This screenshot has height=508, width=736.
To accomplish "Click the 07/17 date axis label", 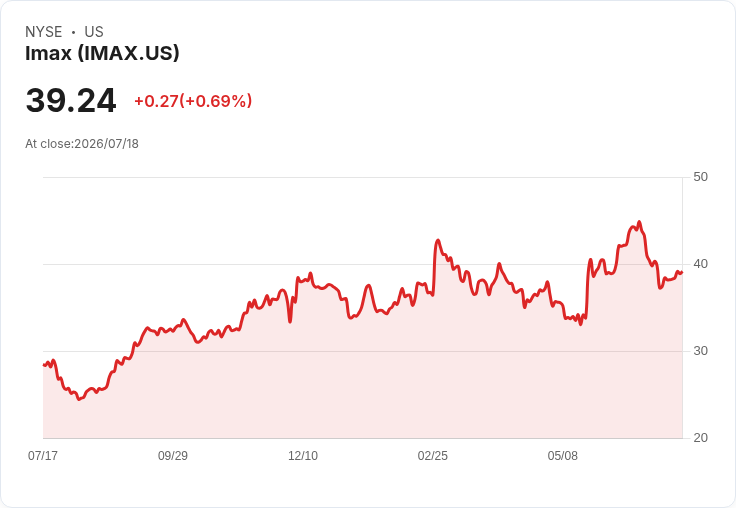I will coord(43,455).
